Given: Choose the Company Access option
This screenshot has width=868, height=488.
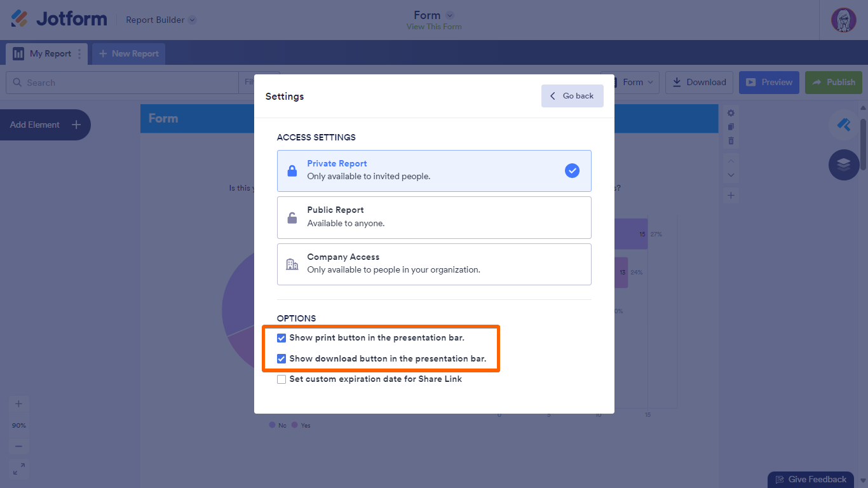Looking at the screenshot, I should tap(434, 264).
